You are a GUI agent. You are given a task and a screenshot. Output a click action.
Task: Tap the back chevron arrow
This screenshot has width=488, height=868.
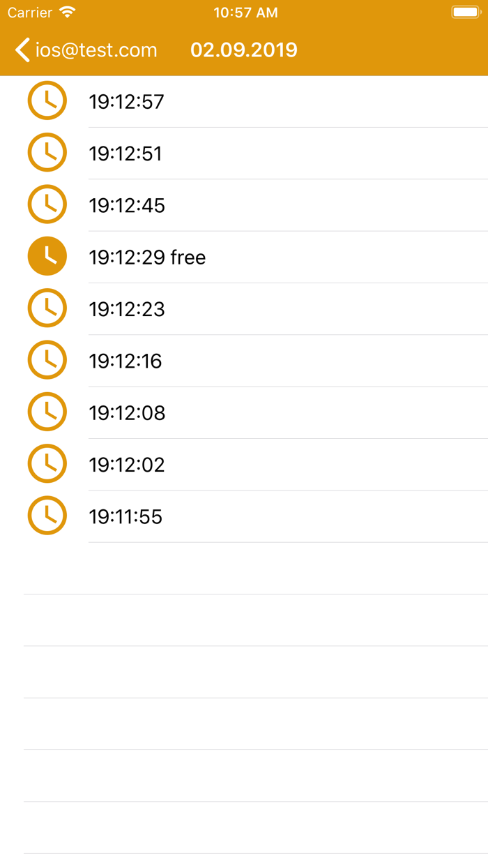[x=23, y=50]
